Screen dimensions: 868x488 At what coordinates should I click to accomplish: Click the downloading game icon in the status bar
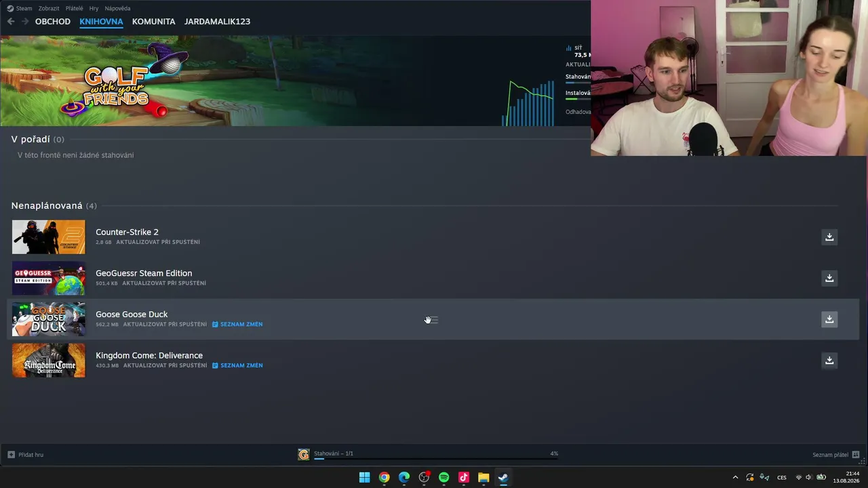(x=304, y=454)
